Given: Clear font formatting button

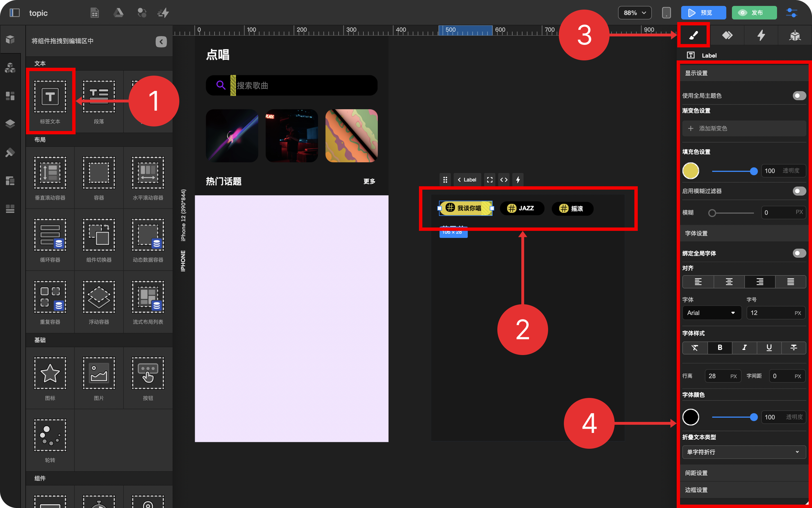Looking at the screenshot, I should 695,347.
